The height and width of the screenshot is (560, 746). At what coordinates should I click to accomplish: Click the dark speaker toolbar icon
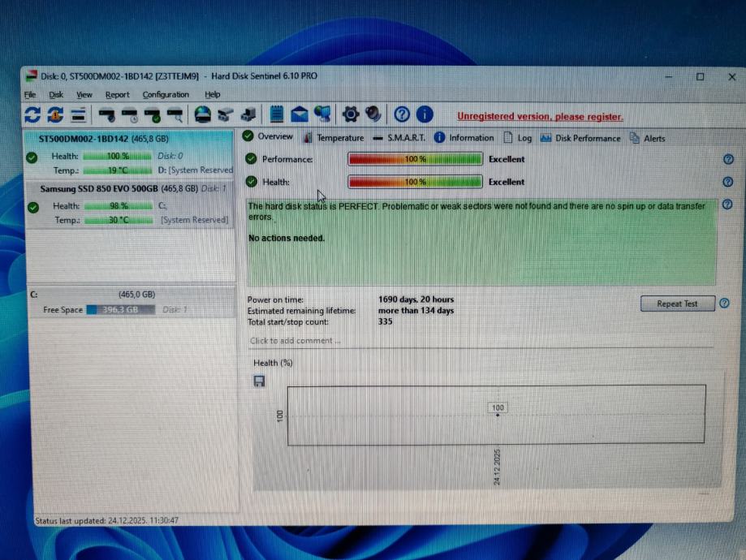tap(373, 114)
